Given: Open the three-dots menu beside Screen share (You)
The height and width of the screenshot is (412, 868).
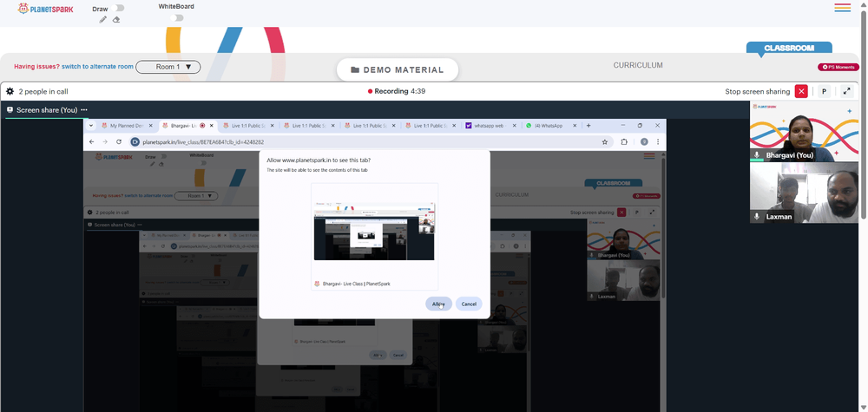Looking at the screenshot, I should click(84, 110).
